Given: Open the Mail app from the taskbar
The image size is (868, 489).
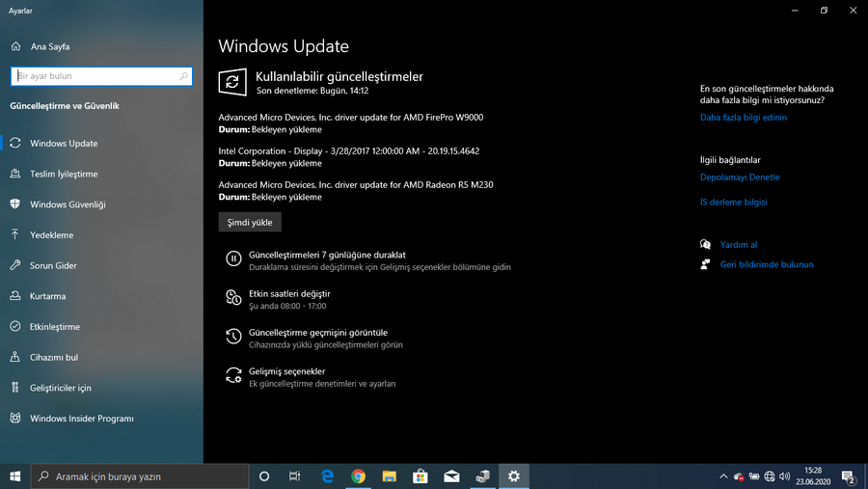Looking at the screenshot, I should (x=451, y=476).
